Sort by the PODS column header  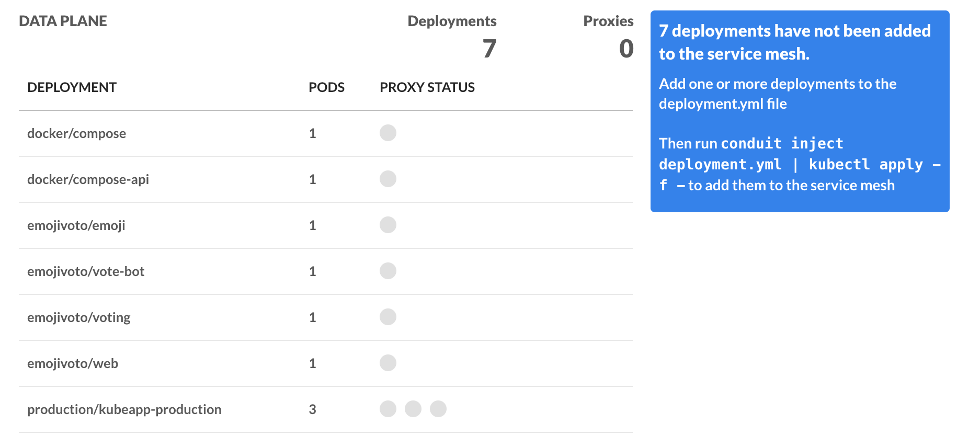326,87
